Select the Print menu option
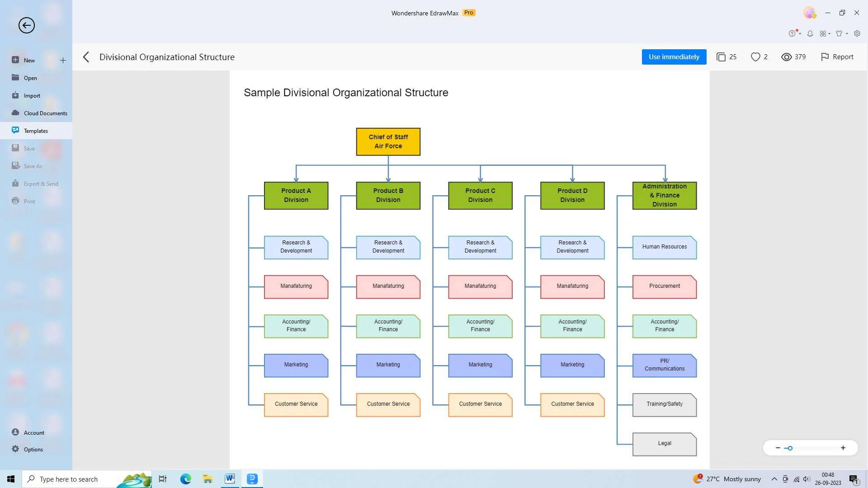 28,201
